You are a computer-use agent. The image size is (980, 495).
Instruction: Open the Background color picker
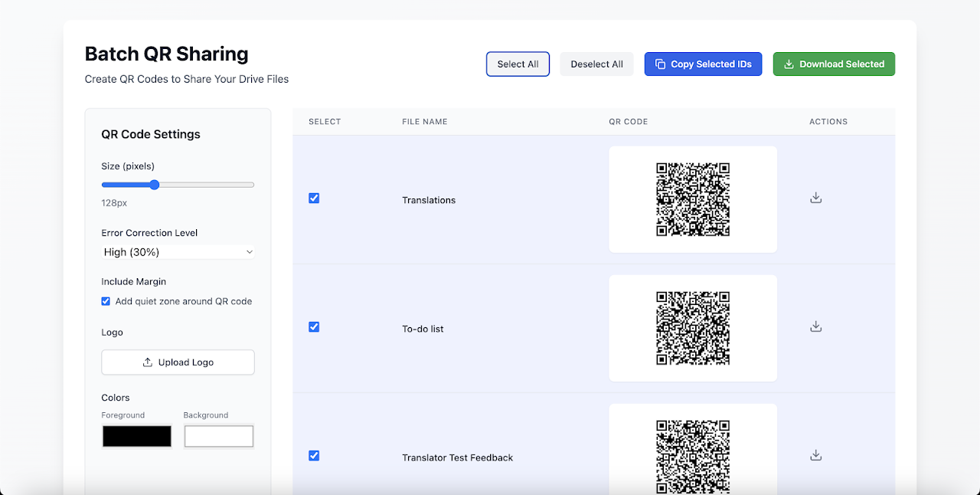tap(219, 436)
